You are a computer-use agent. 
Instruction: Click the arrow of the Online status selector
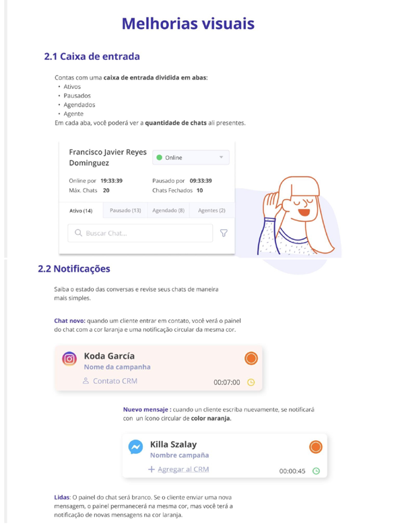221,157
